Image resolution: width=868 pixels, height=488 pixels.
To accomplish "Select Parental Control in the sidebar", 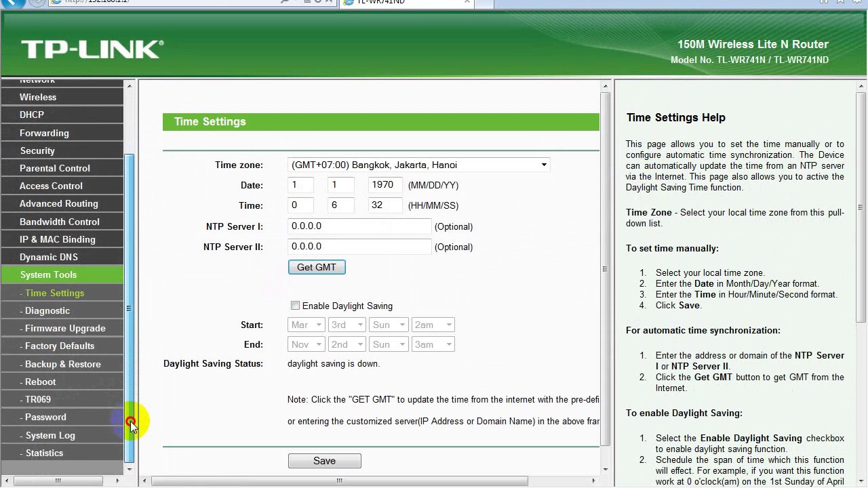I will click(62, 168).
